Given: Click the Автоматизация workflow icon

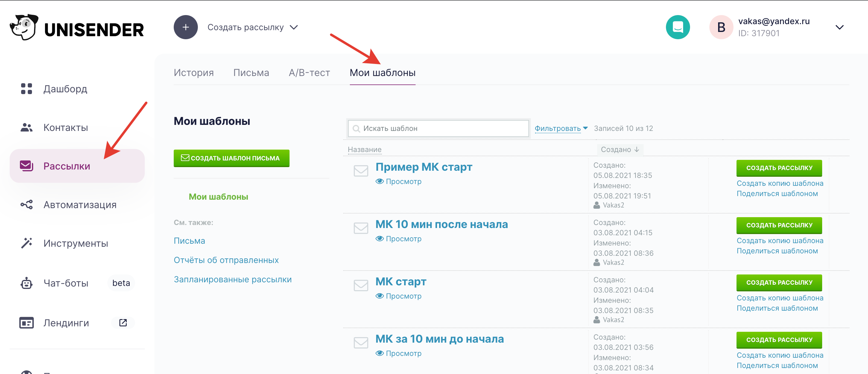Looking at the screenshot, I should pyautogui.click(x=26, y=204).
